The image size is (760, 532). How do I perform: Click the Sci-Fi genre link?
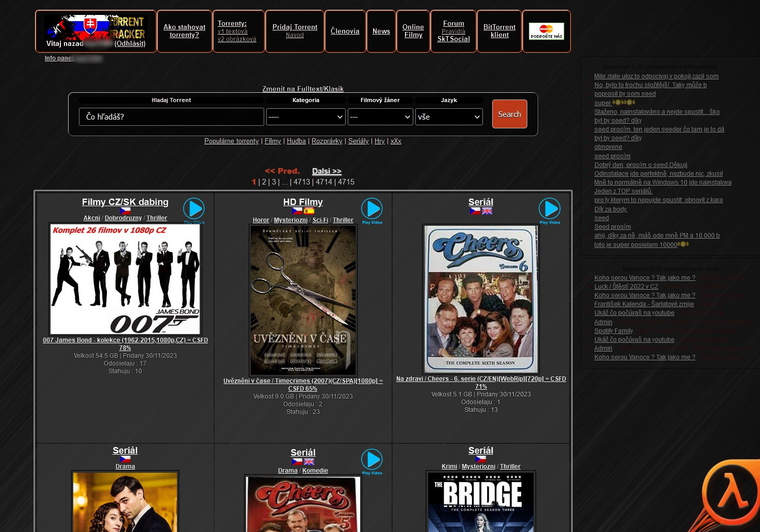320,220
